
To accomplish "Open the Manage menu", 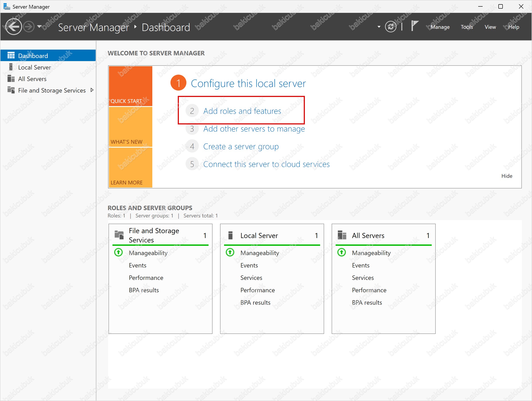I will (440, 27).
